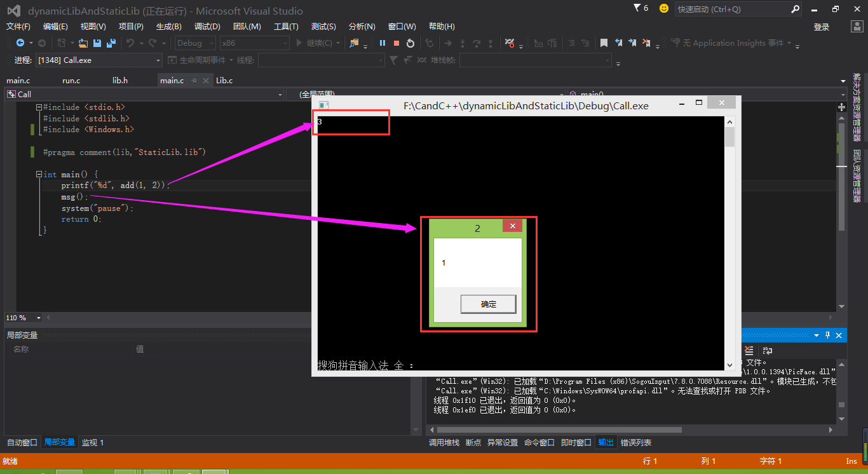Pause debugging with the Break All icon
This screenshot has height=474, width=868.
point(383,43)
